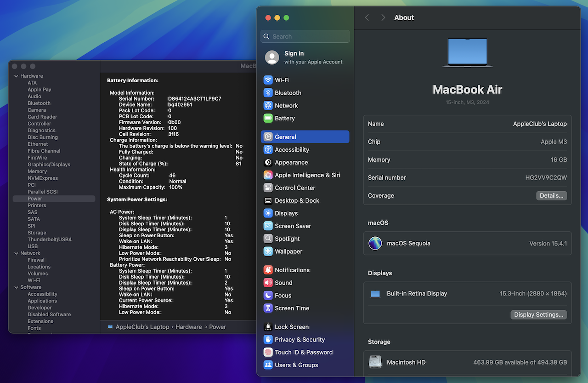This screenshot has height=383, width=588.
Task: Click the Macintosh HD drive icon
Action: 375,362
